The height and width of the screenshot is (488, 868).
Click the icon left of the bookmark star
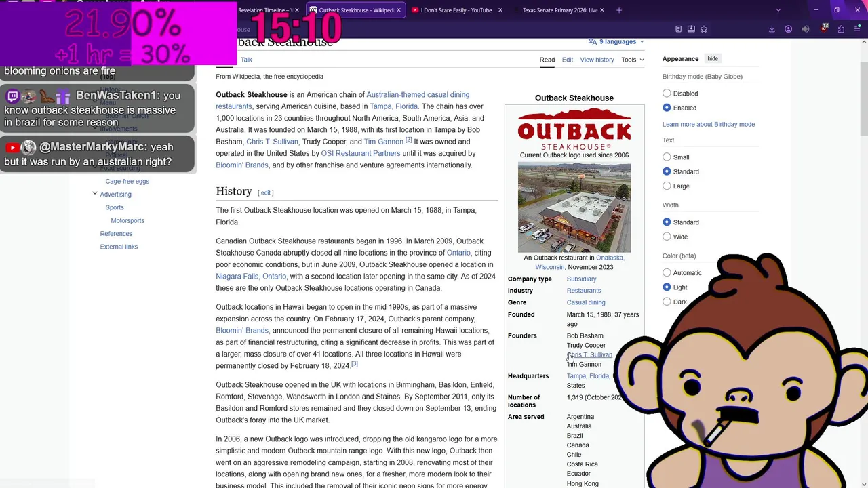tap(691, 29)
